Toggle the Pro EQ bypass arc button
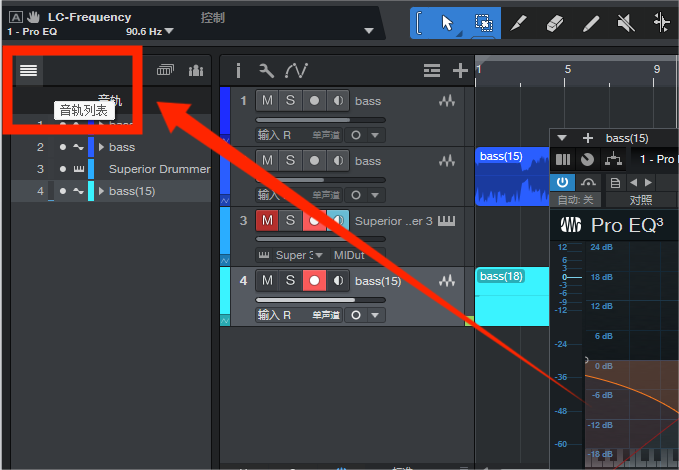The height and width of the screenshot is (470, 679). 588,182
